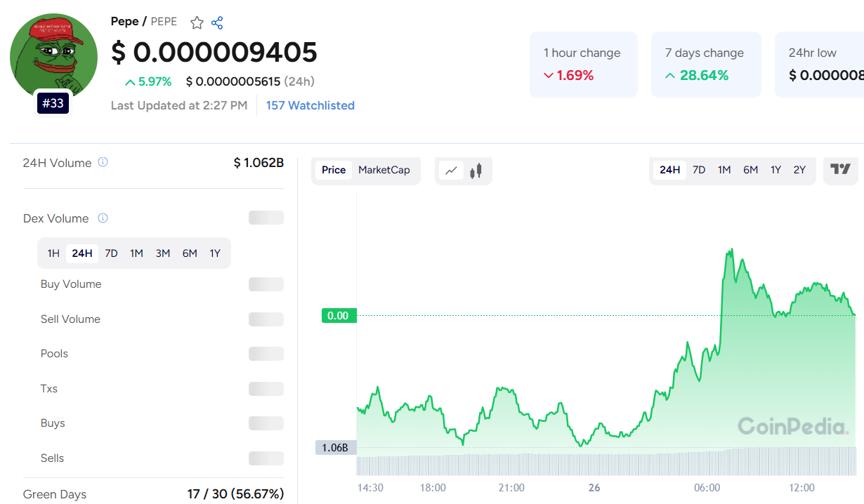The image size is (864, 504).
Task: Click the $ 1.062B volume value
Action: (258, 163)
